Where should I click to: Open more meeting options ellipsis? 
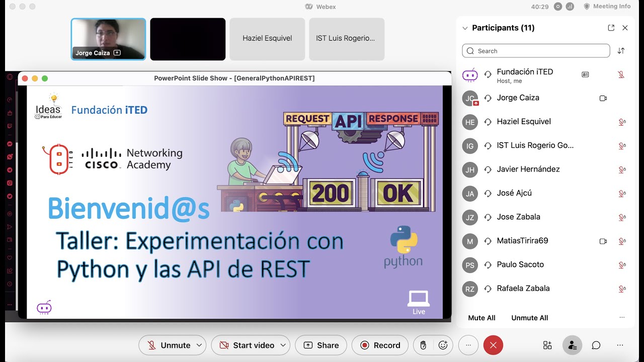tap(468, 345)
